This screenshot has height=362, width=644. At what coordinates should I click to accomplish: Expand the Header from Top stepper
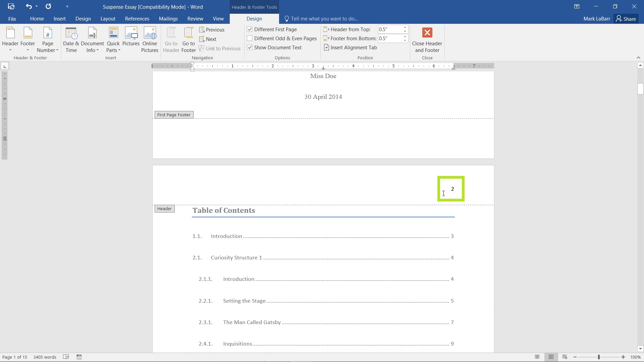click(x=405, y=27)
